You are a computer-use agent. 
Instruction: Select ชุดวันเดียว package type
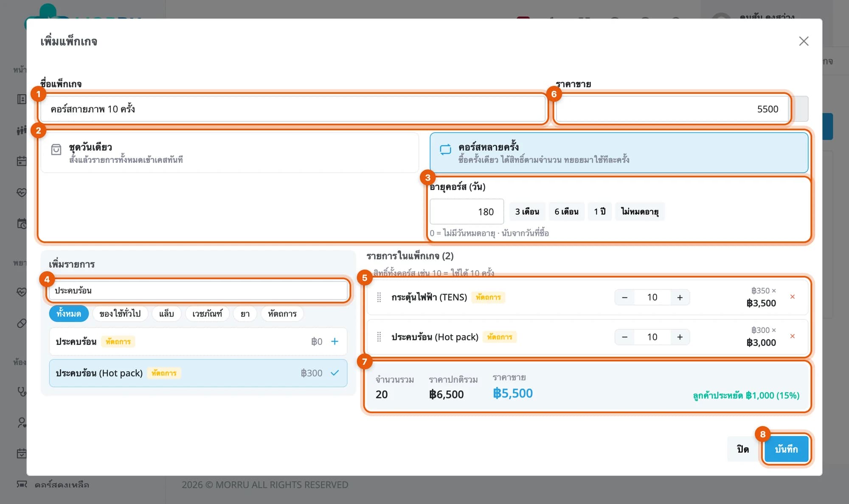click(x=230, y=153)
